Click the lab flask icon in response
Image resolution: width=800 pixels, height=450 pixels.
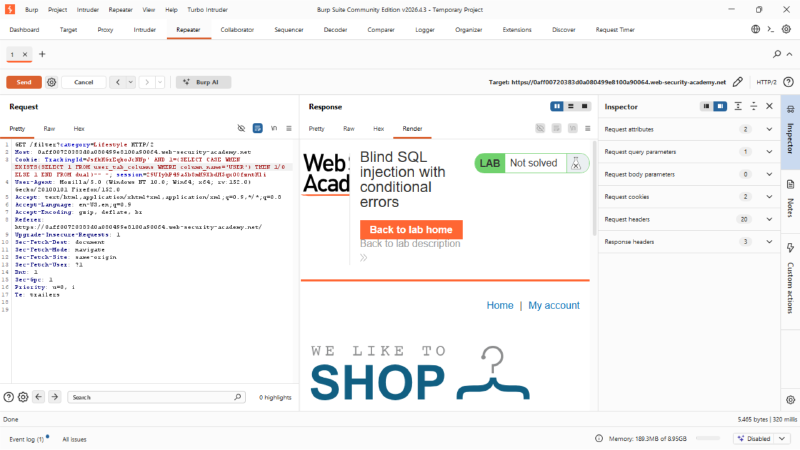tap(576, 163)
